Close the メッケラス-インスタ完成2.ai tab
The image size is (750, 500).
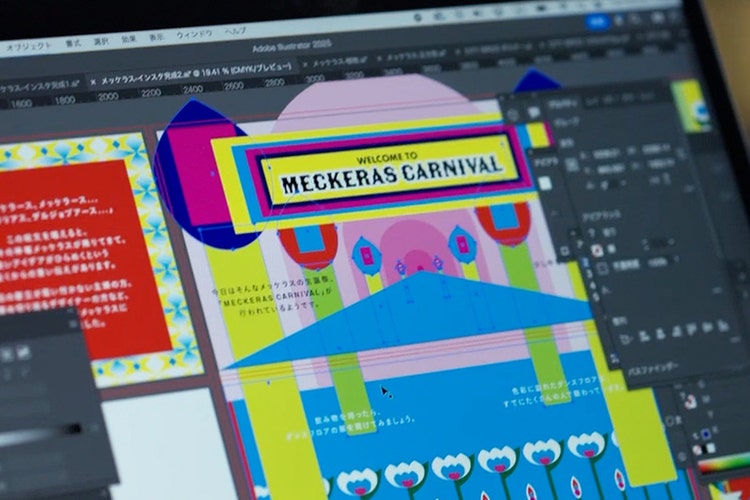pos(93,82)
